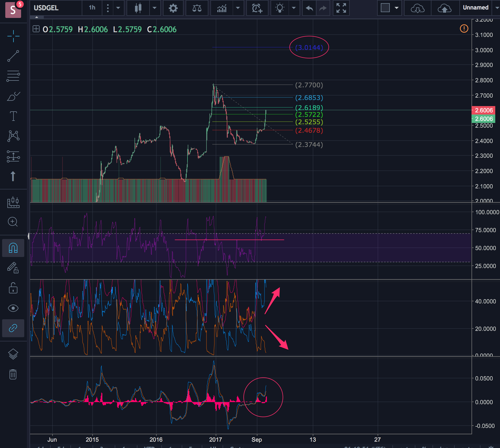Open the layout selection dropdown arrow
Viewport: 500px width, 448px height.
[x=396, y=8]
